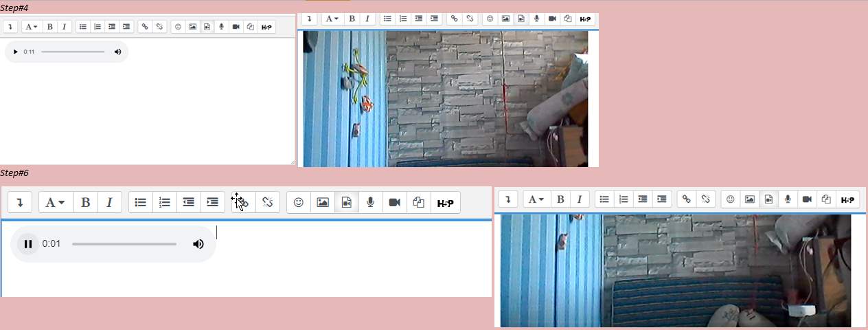
Task: Remove link in Step#6 audio editor toolbar
Action: click(268, 202)
